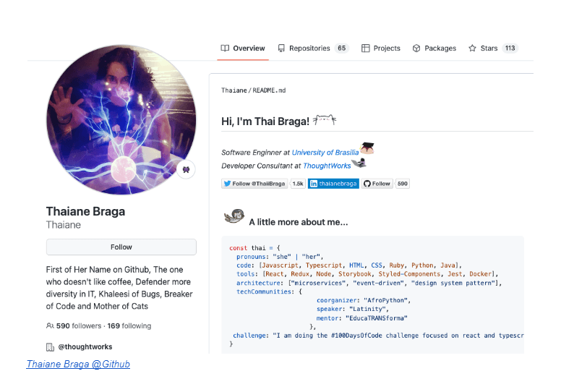Open the Projects tab
Screen dimensions: 561x392
click(x=381, y=48)
